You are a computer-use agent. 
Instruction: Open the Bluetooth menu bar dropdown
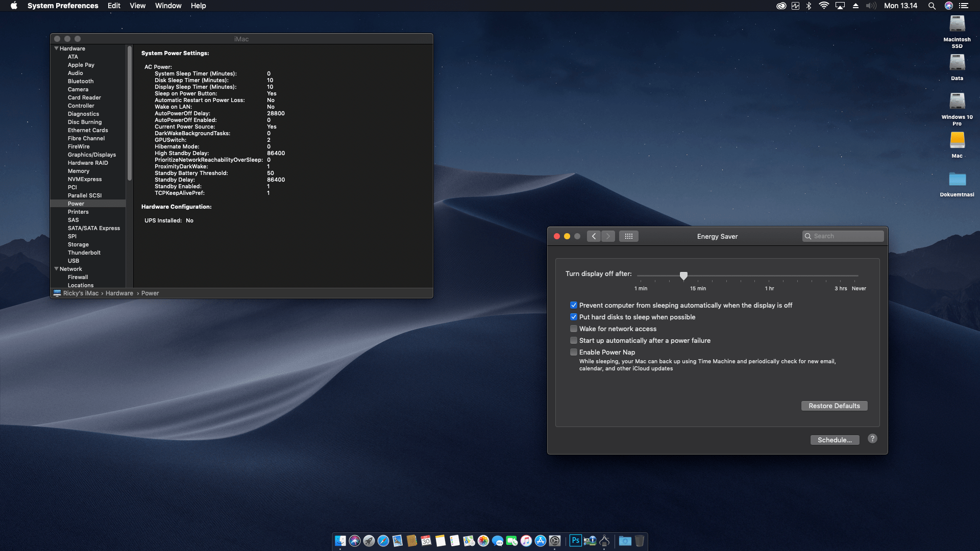pos(808,6)
